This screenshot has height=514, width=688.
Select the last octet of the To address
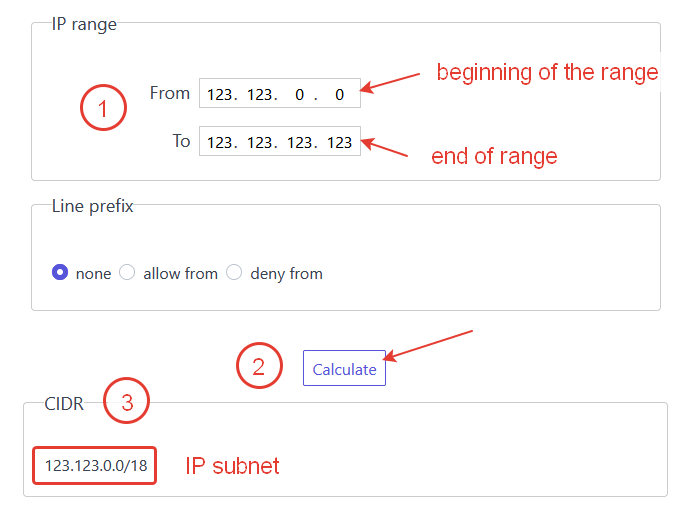[x=339, y=142]
